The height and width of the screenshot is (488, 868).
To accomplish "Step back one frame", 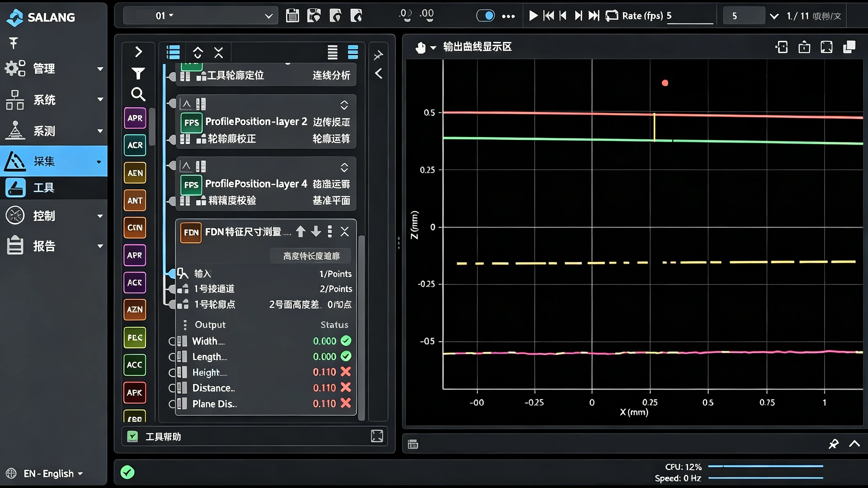I will click(x=563, y=16).
